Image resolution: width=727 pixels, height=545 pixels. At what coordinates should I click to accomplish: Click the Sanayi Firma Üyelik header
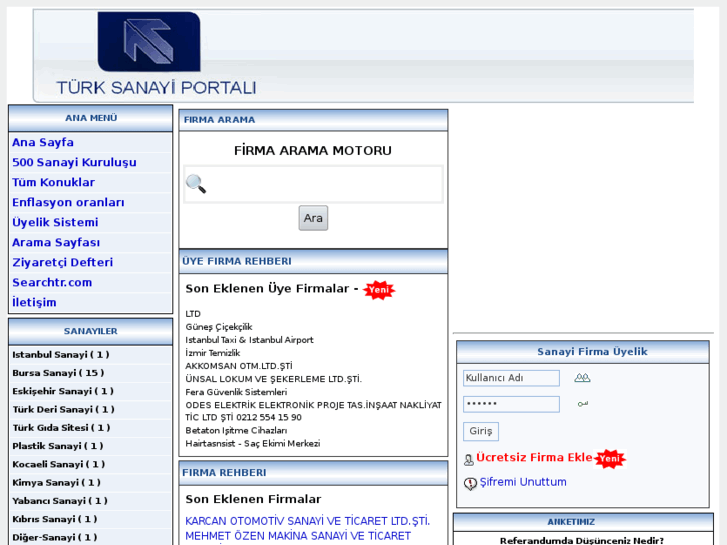point(583,352)
